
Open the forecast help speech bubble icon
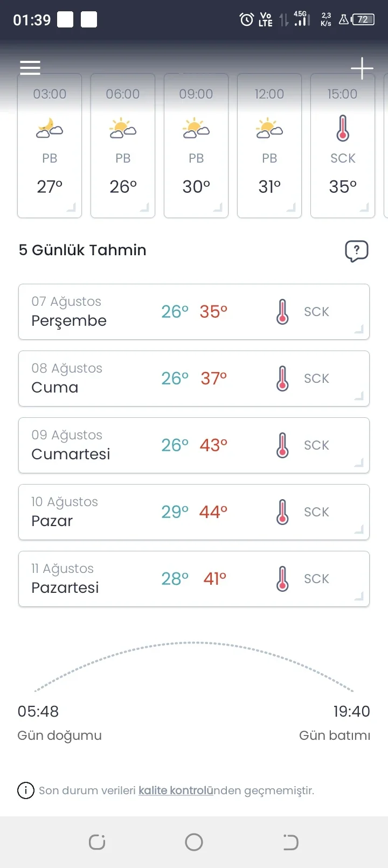pos(357,251)
